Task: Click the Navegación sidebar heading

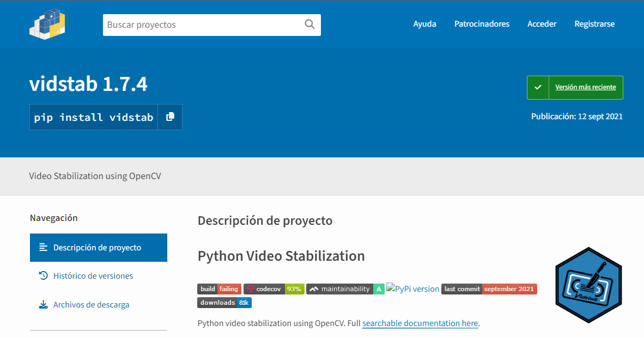Action: point(53,218)
